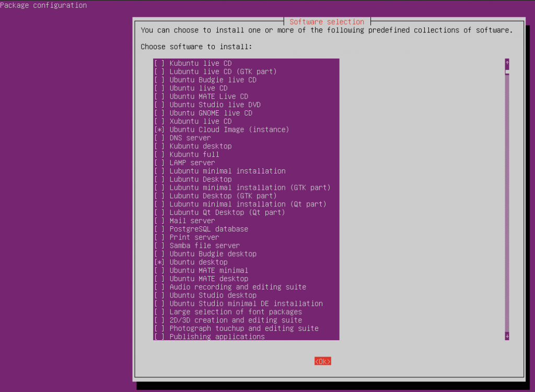The image size is (535, 392).
Task: Click the scrollbar up arrow
Action: [506, 63]
